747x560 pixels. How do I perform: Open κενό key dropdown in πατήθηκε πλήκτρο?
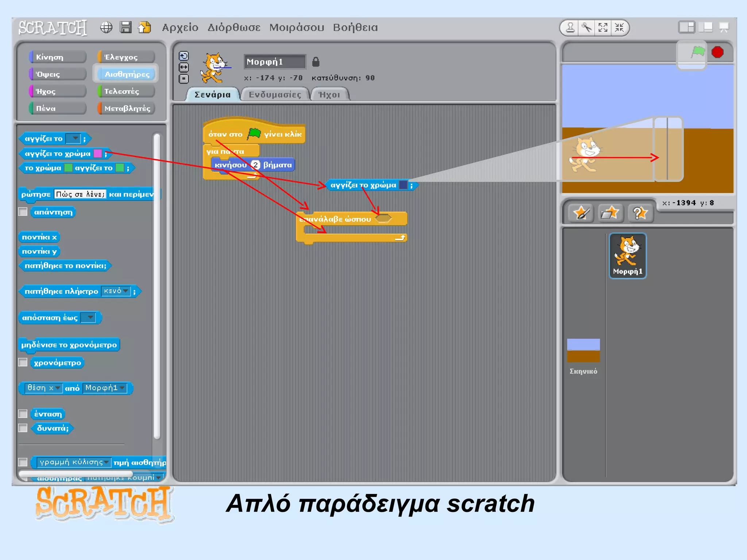coord(116,291)
